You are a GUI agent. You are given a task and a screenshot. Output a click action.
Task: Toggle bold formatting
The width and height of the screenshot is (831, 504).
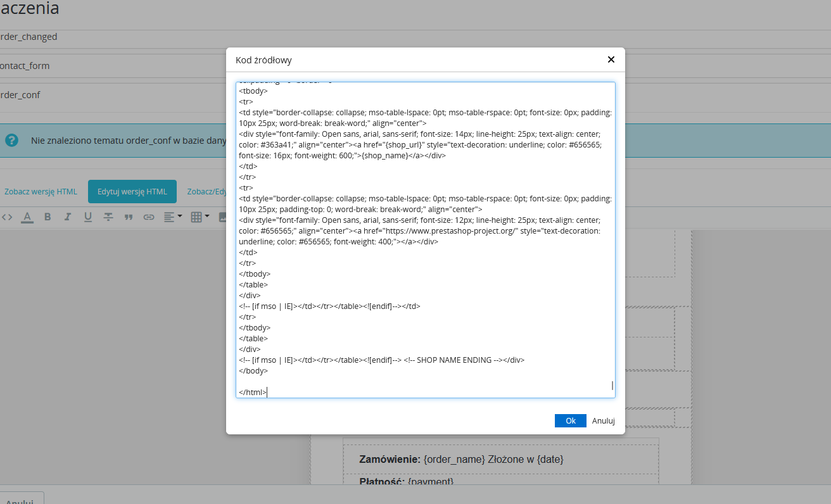click(48, 217)
